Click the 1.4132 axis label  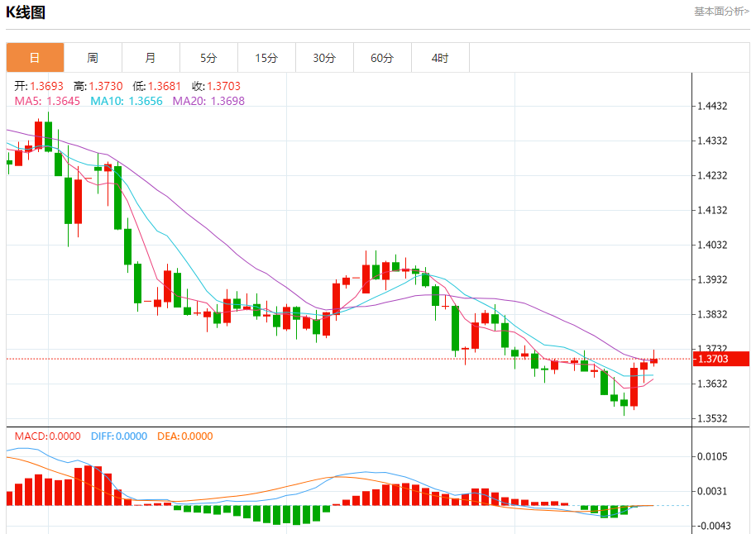pos(712,210)
